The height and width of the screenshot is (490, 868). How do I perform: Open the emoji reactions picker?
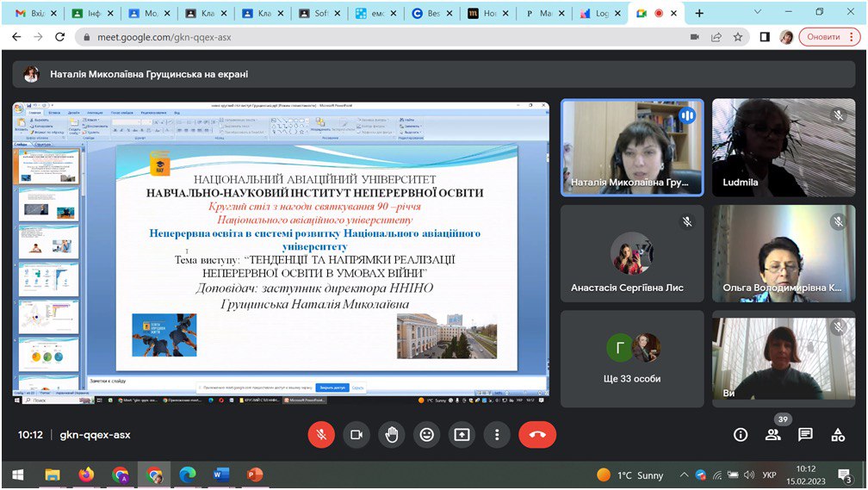[x=426, y=435]
